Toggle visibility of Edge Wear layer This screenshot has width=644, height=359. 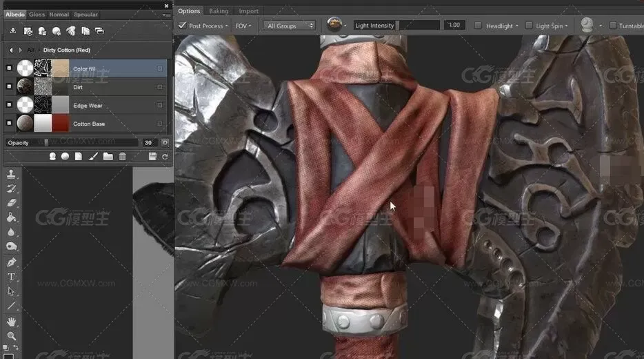9,105
